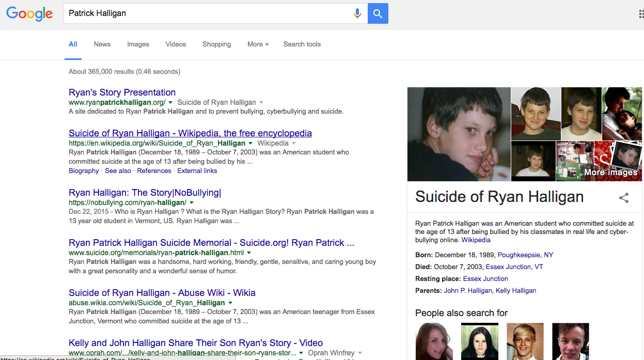Screen dimensions: 644x360
Task: Switch to the News tab
Action: (x=102, y=44)
